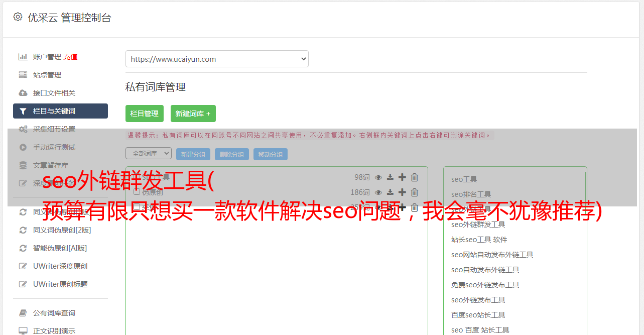This screenshot has height=335, width=644.
Task: Click the 删除分组 button
Action: [x=232, y=154]
